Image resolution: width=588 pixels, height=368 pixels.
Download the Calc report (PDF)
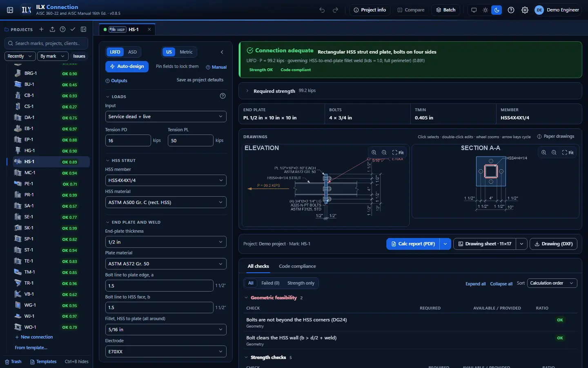pyautogui.click(x=413, y=244)
